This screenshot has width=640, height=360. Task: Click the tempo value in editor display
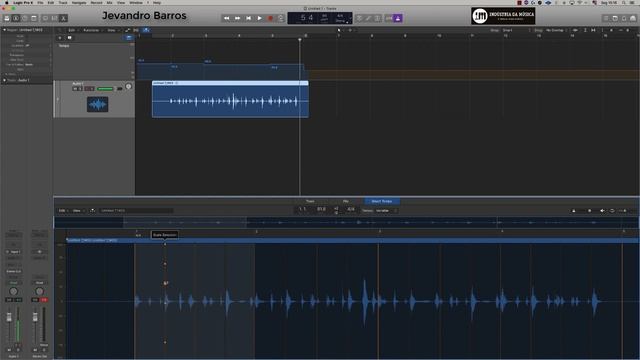[x=322, y=209]
